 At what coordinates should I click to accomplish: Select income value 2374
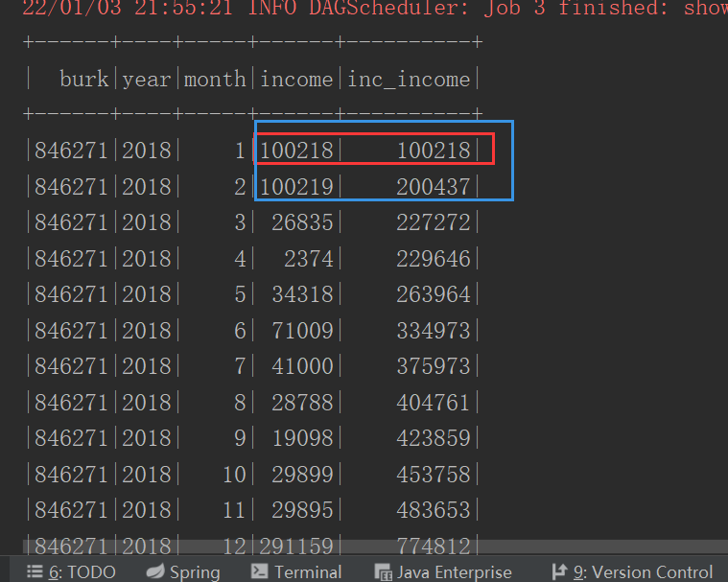tap(309, 259)
